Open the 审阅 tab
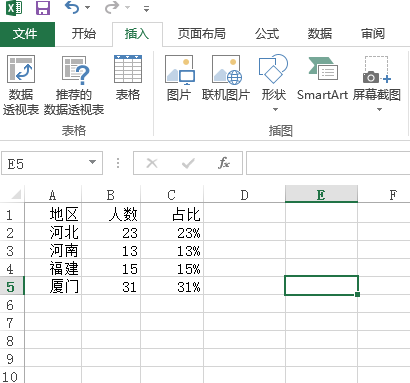The image size is (410, 383). [373, 34]
